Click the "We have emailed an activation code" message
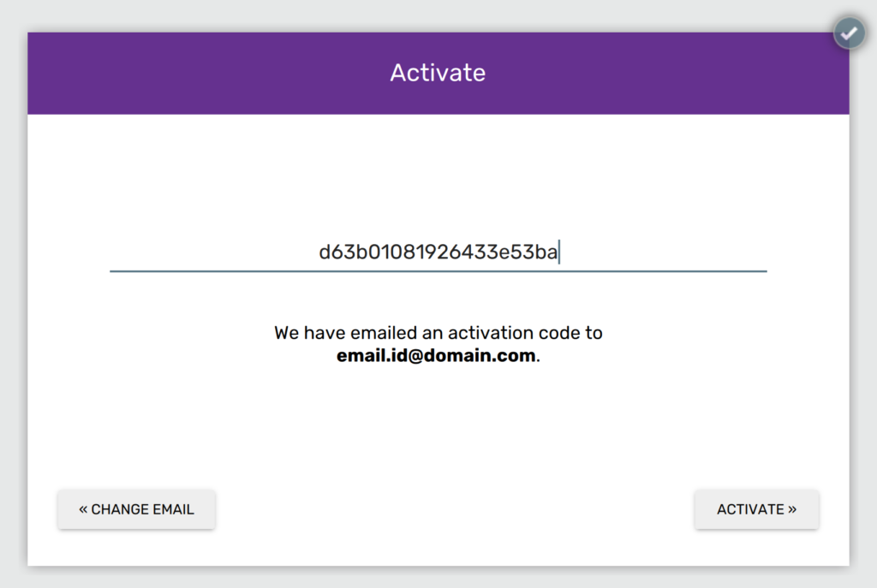This screenshot has width=877, height=588. coord(438,333)
